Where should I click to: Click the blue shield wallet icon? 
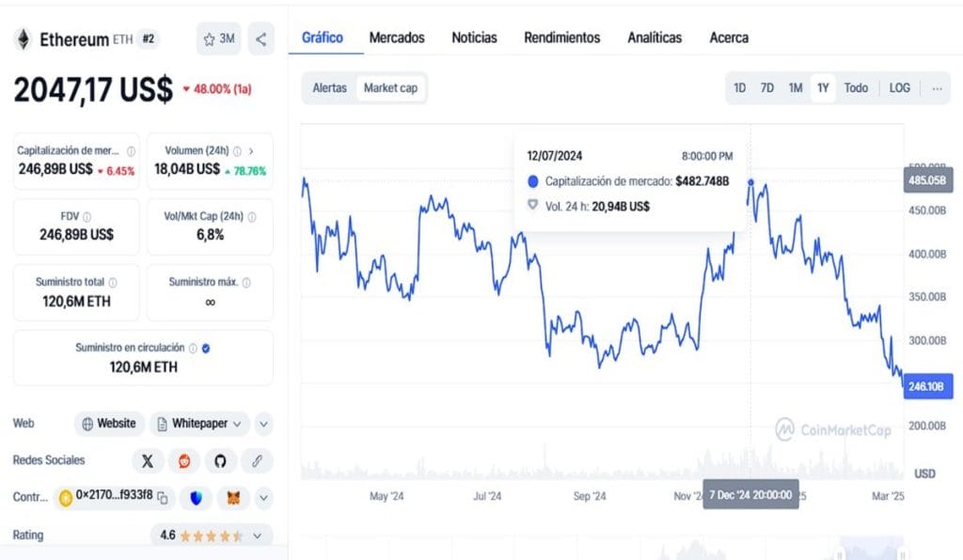(196, 497)
